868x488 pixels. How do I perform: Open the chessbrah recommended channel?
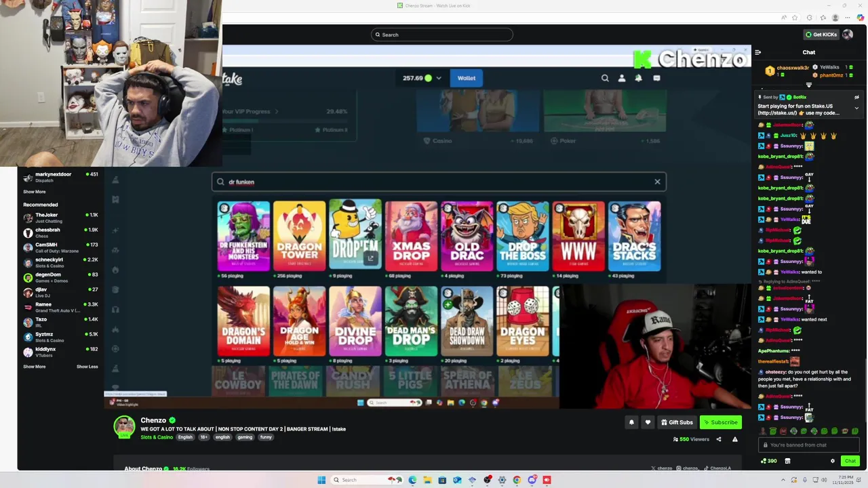pyautogui.click(x=60, y=232)
